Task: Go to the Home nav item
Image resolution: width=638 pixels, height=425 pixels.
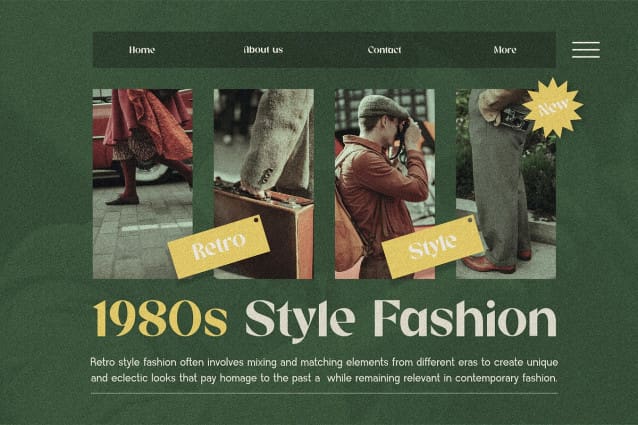Action: pyautogui.click(x=142, y=50)
